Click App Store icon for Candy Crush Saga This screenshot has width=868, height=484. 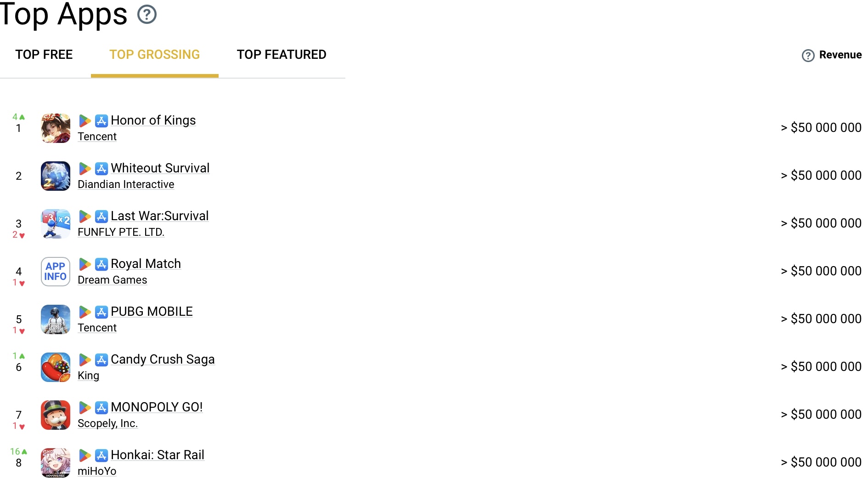tap(101, 360)
